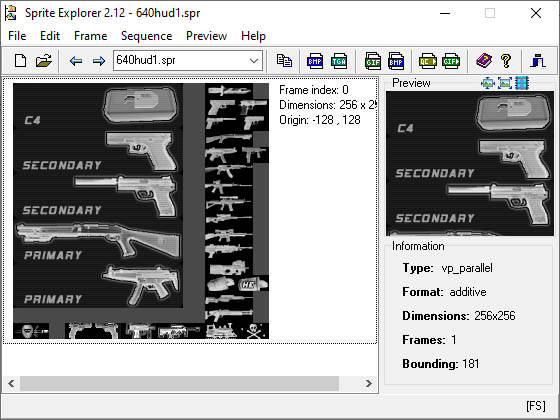
Task: Click the 'vp_parallel' type value
Action: (467, 268)
